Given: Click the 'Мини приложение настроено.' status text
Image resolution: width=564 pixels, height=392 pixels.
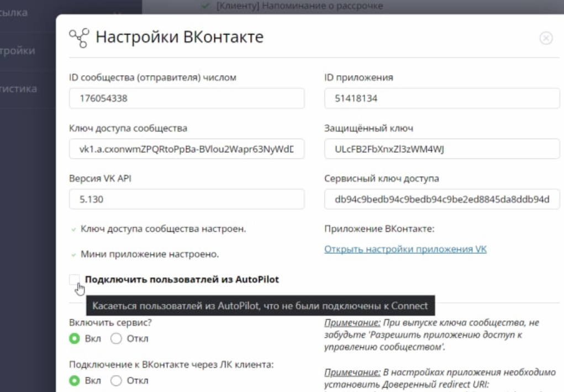Looking at the screenshot, I should tap(150, 254).
